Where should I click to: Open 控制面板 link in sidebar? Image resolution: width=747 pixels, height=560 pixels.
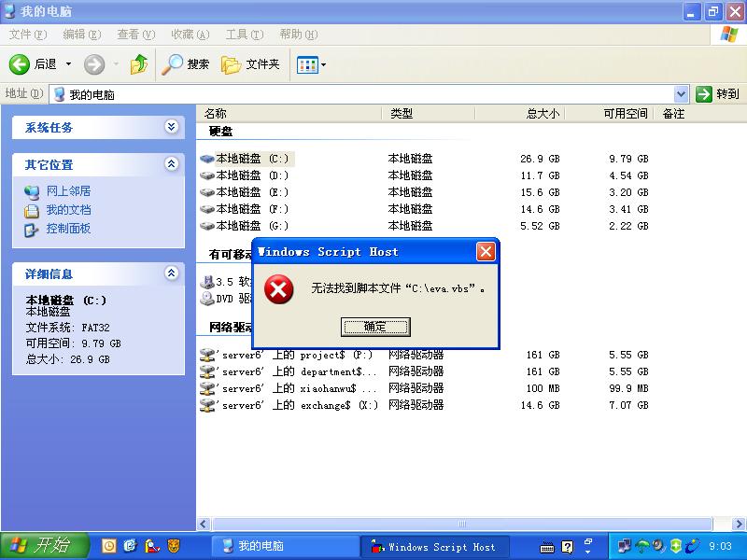pos(68,229)
